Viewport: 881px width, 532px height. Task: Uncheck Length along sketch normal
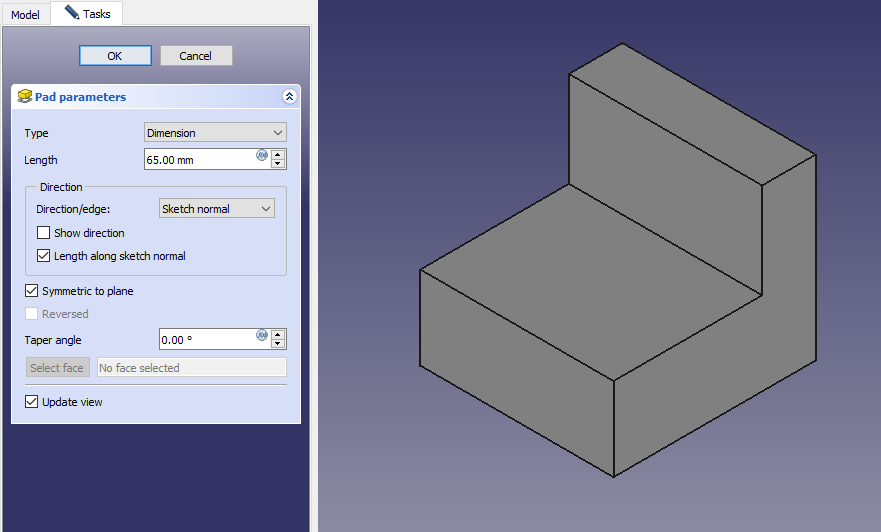(x=43, y=256)
